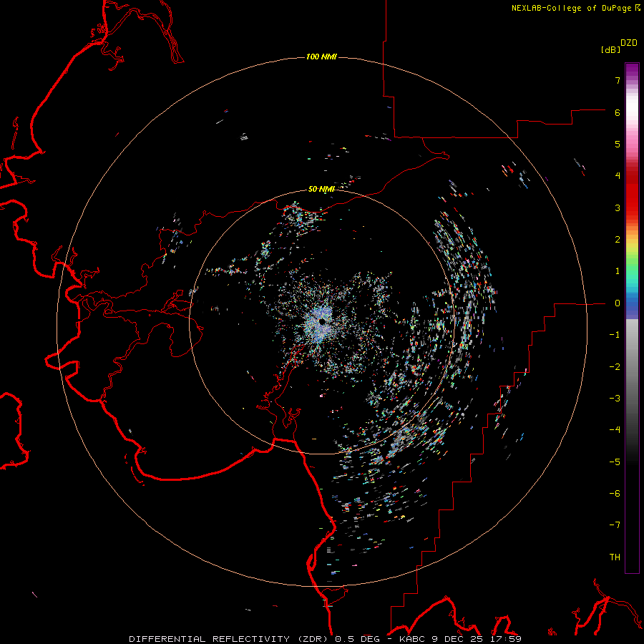Click the Differential Reflectivity (ZDR) title text
Viewport: 644px width, 644px height.
point(229,639)
